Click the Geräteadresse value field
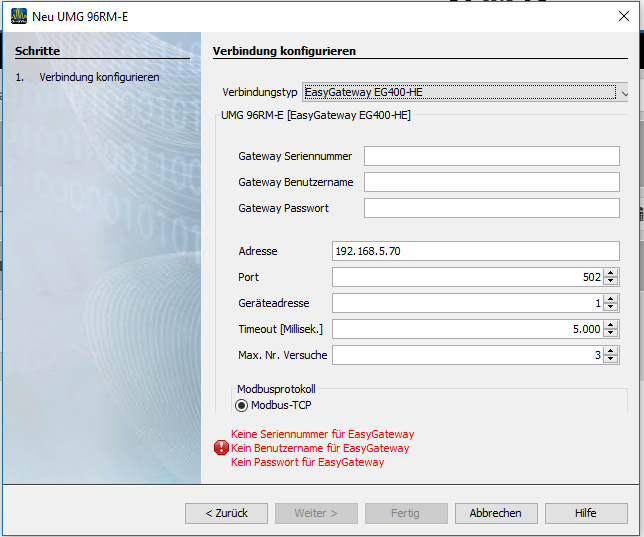Image resolution: width=644 pixels, height=537 pixels. pos(467,303)
